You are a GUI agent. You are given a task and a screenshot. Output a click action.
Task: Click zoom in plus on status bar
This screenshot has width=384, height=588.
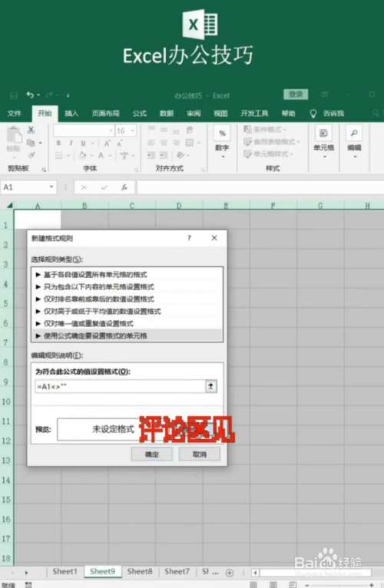click(x=371, y=585)
